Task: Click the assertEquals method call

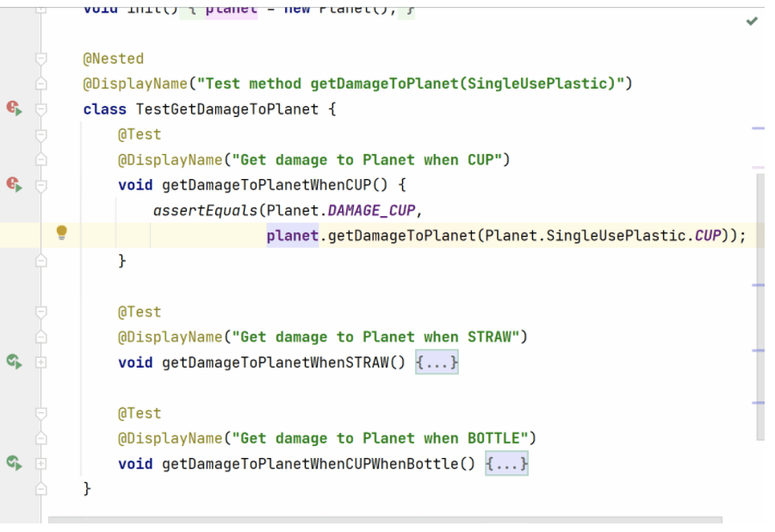Action: tap(205, 210)
